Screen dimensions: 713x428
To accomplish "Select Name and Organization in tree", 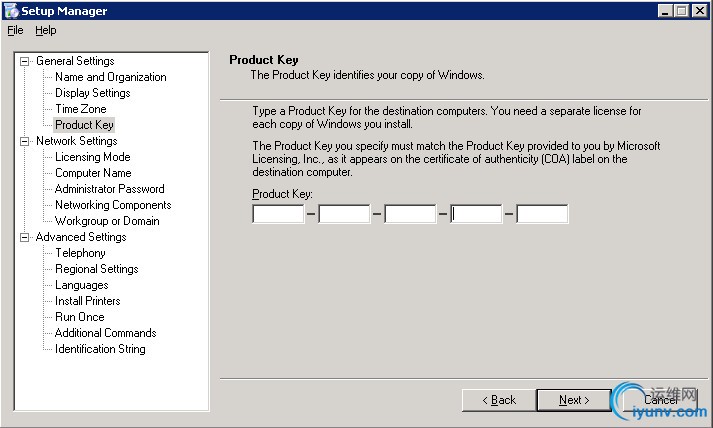I will click(110, 77).
